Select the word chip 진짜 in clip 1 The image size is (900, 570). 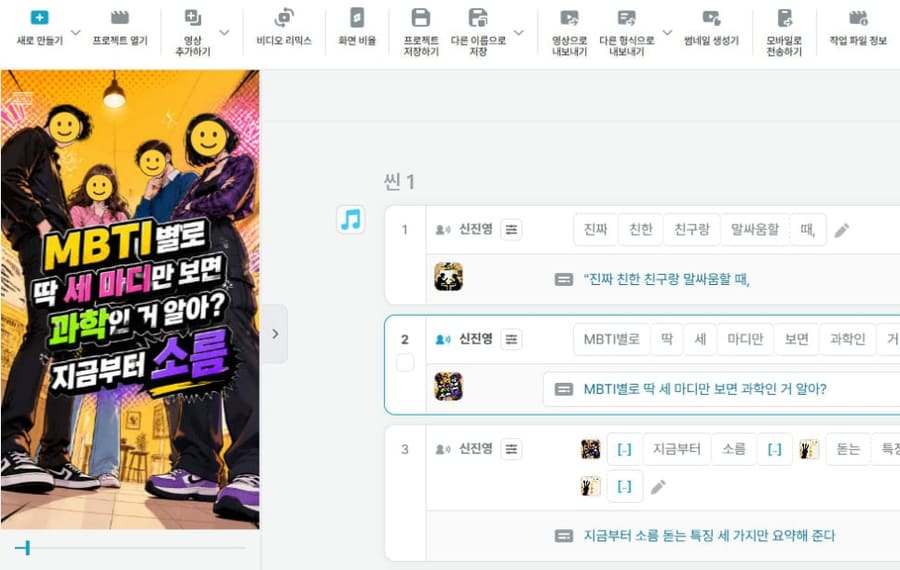click(x=595, y=230)
